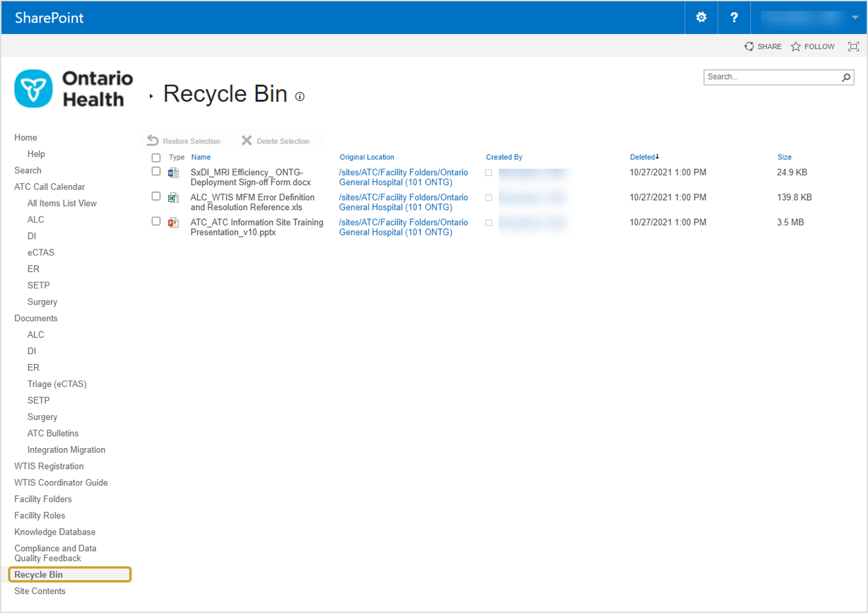Open Facility Folders
This screenshot has height=613, width=868.
pos(43,499)
